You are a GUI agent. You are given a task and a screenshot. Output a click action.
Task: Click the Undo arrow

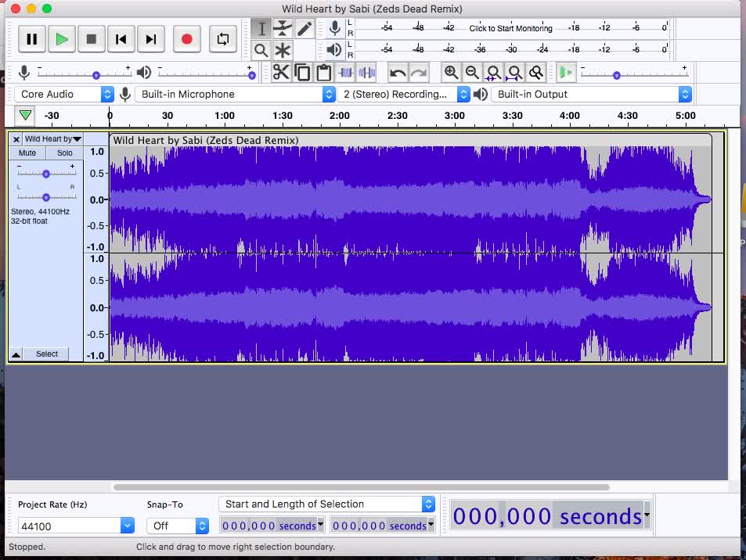[x=397, y=73]
